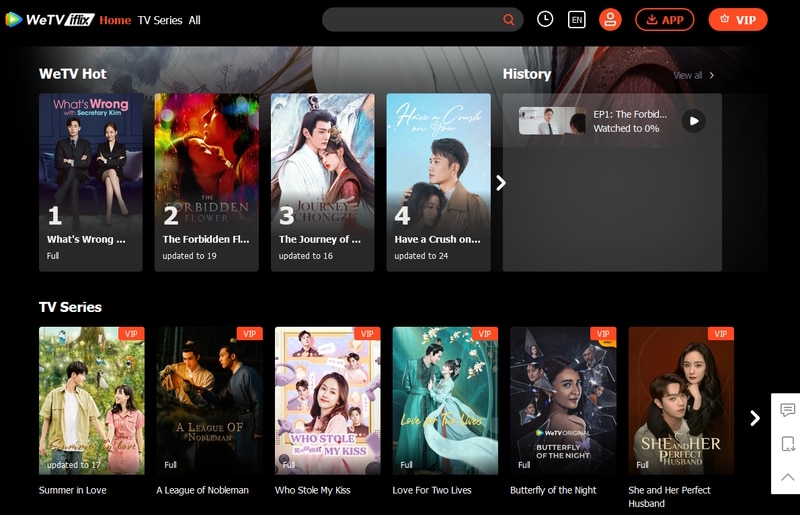
Task: Click the orange VIP button
Action: (737, 20)
